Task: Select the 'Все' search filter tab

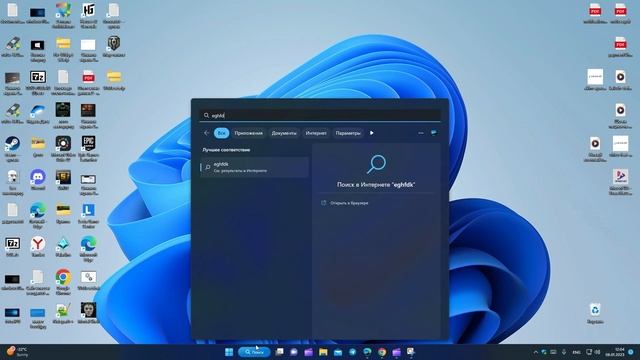Action: coord(222,133)
